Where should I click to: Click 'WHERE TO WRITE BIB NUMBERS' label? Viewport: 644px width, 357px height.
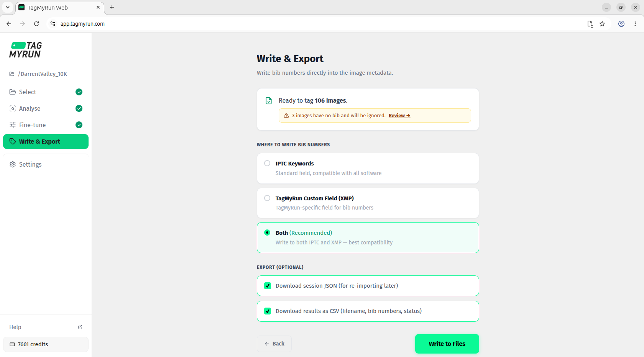pos(293,145)
